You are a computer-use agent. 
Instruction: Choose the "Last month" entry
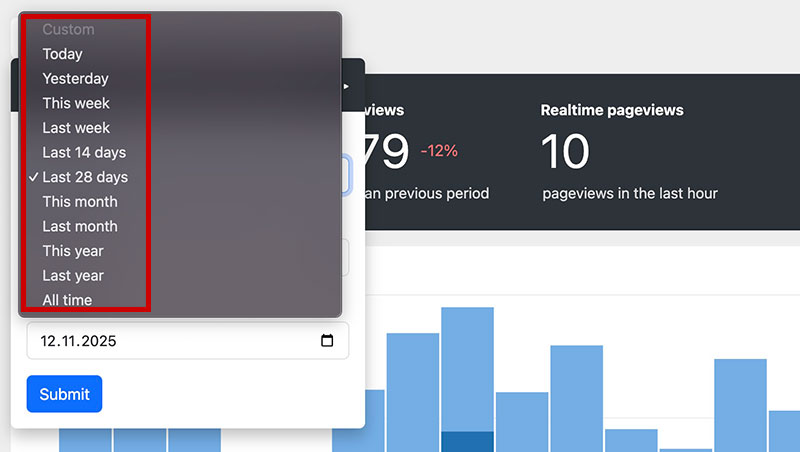(x=80, y=226)
